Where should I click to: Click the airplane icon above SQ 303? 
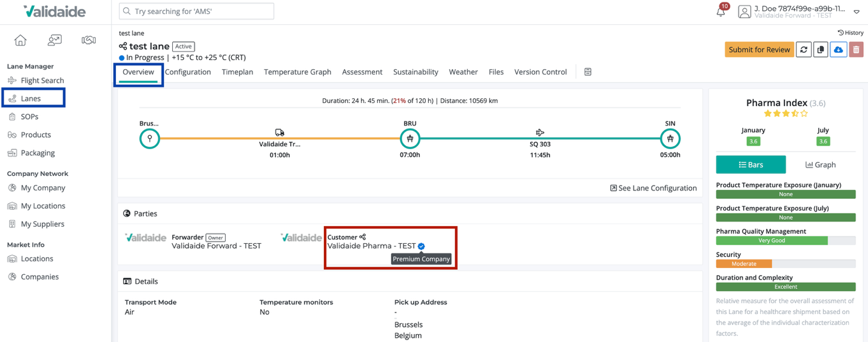click(x=540, y=132)
